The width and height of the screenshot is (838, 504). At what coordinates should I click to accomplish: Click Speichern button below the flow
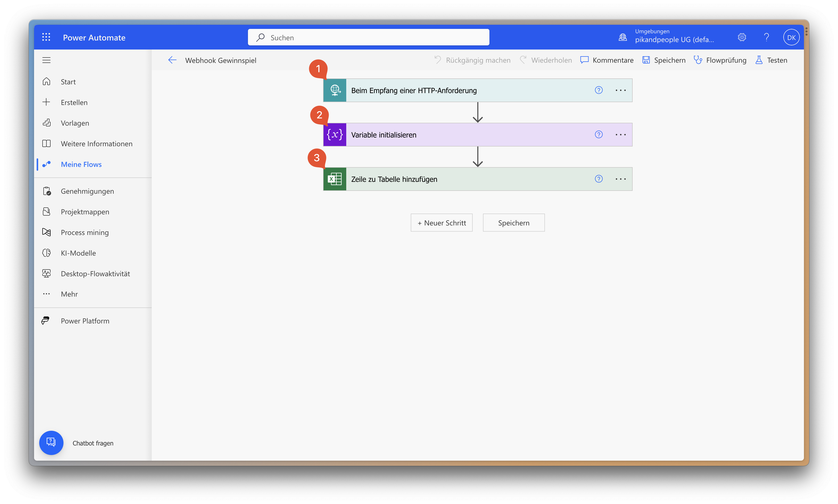[x=513, y=223]
